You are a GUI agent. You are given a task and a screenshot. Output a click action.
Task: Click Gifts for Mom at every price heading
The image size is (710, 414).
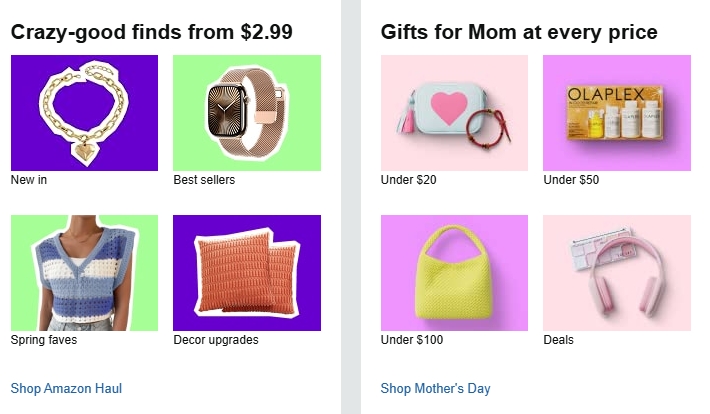point(519,32)
